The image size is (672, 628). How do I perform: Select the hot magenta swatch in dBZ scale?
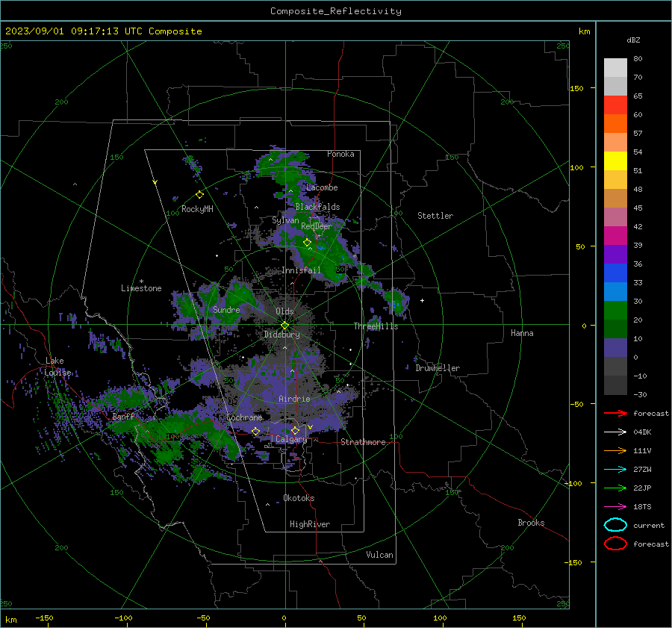[x=615, y=235]
